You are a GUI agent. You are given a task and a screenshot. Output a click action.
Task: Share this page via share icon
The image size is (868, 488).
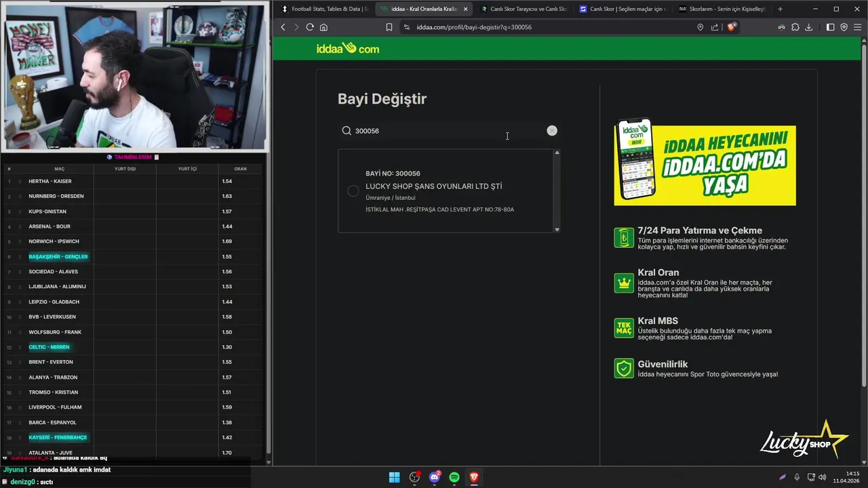[x=715, y=27]
